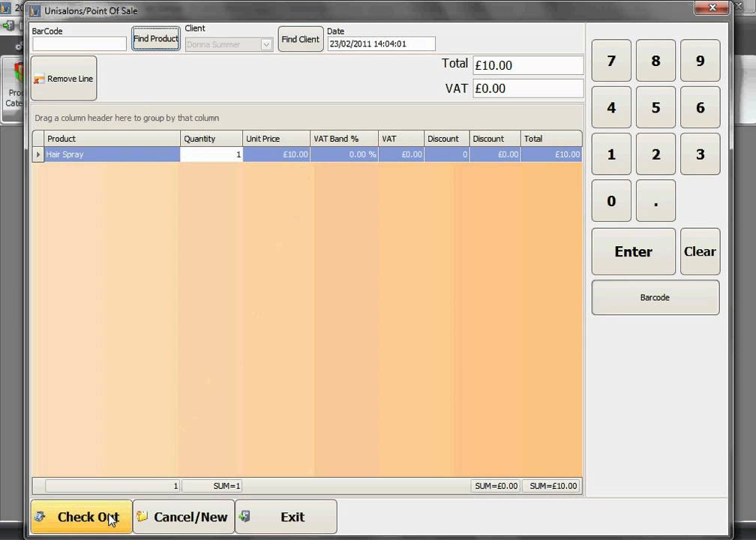Focus the BarCode input field
The image size is (756, 540).
[x=79, y=43]
